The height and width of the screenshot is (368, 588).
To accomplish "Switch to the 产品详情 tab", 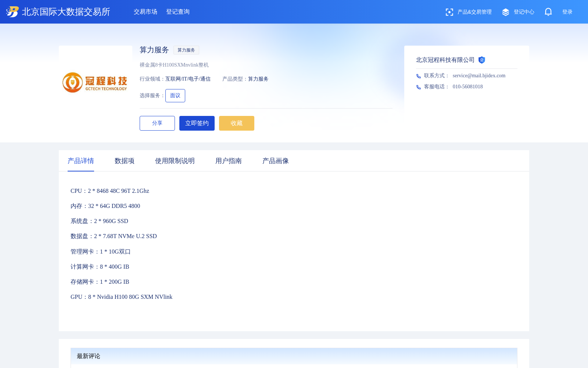I will (x=81, y=161).
